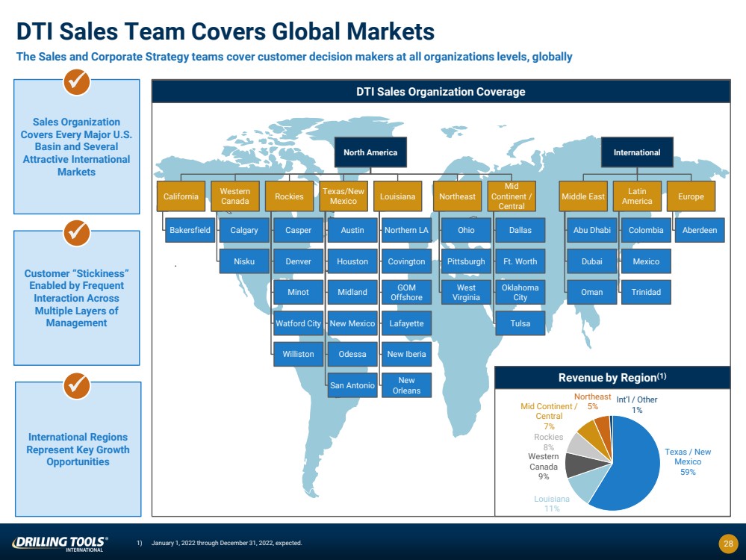Select the Williston office box
The image size is (746, 560).
298,354
